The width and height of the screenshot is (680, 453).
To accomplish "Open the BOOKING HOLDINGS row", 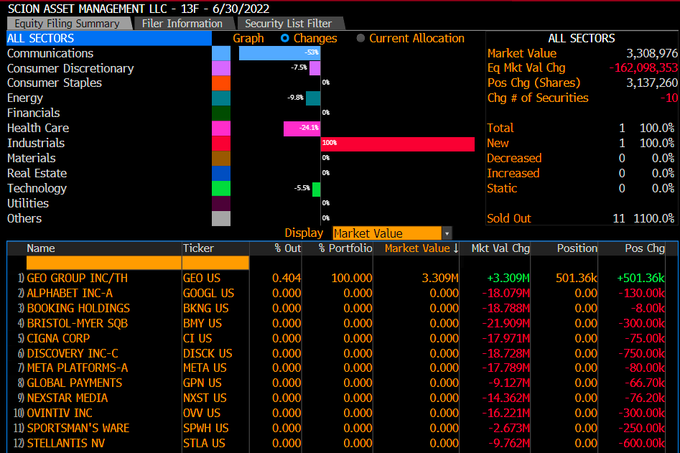I will tap(78, 308).
